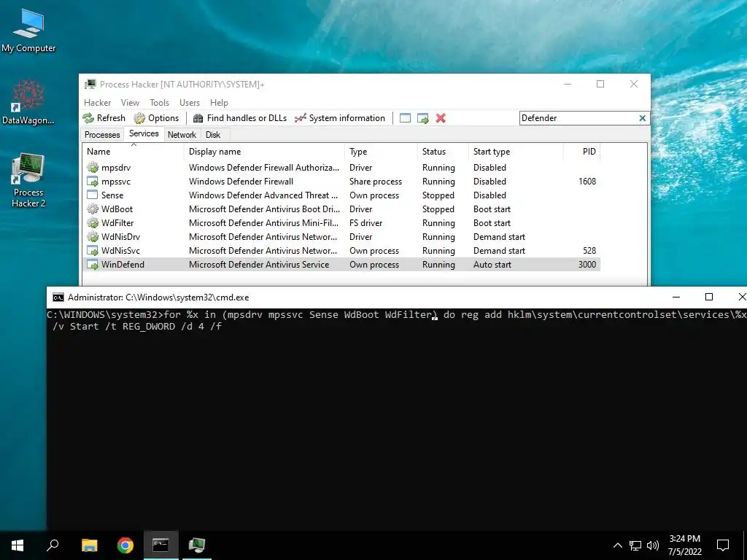Open the Users menu

point(190,102)
